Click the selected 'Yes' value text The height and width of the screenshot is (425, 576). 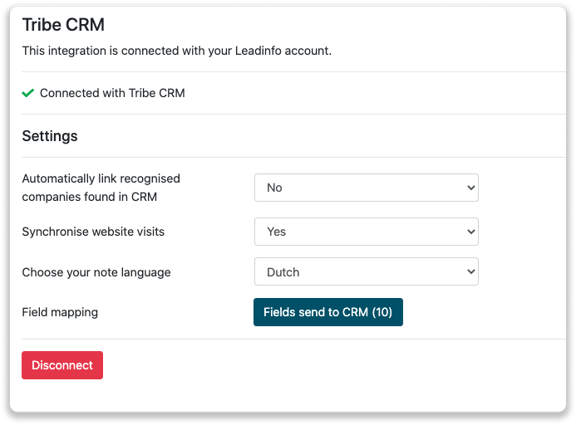pyautogui.click(x=276, y=232)
